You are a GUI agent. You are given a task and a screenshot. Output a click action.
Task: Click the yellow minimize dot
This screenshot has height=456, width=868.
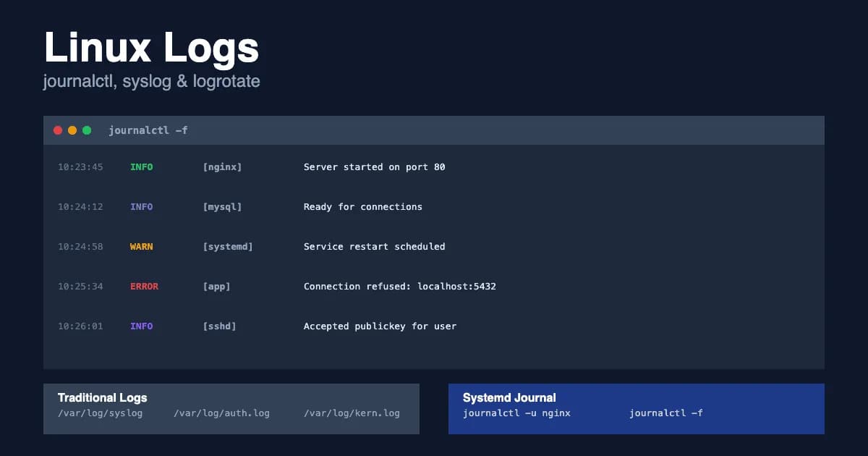(72, 130)
